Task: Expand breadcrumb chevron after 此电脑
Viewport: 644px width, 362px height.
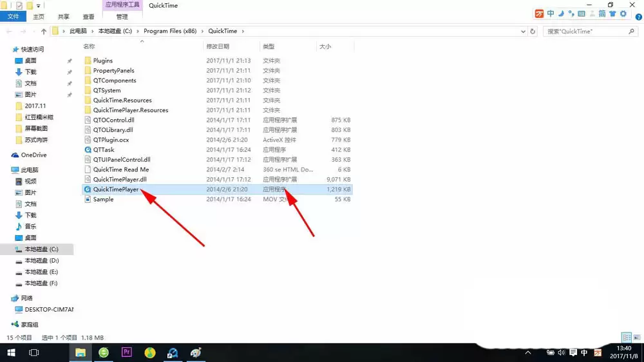Action: 92,31
